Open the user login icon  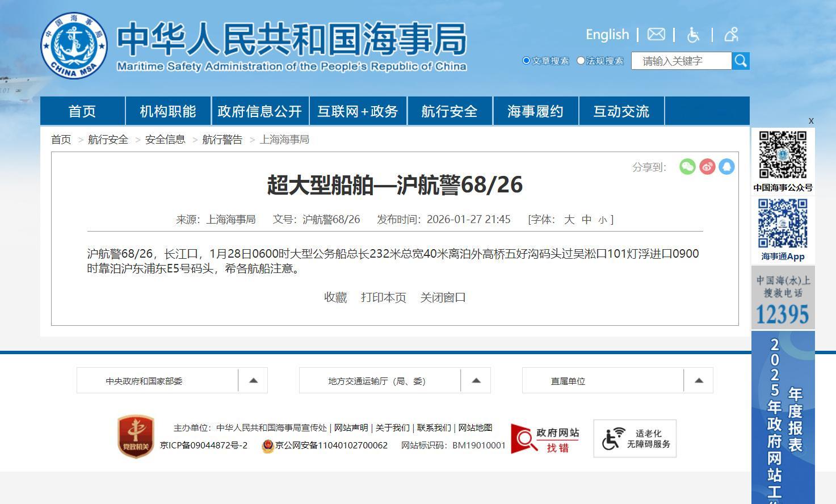click(x=731, y=34)
